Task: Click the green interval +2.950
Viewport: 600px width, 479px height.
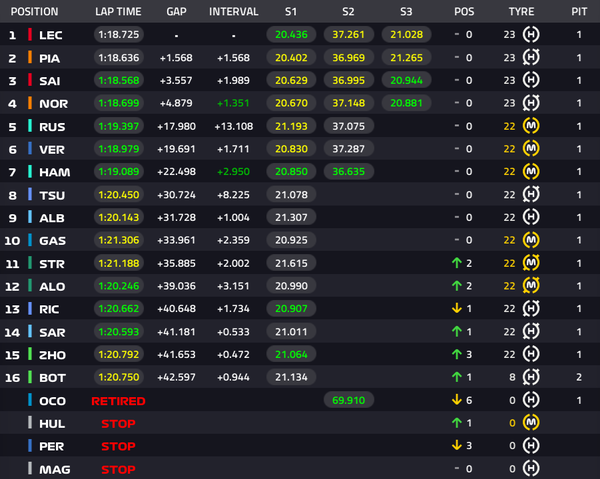Action: [233, 172]
